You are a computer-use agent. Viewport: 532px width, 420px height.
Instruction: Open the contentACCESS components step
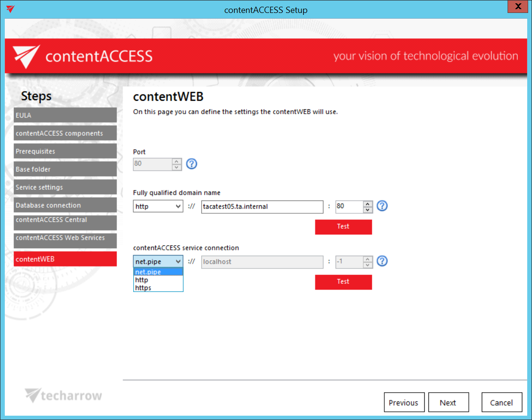(x=65, y=133)
